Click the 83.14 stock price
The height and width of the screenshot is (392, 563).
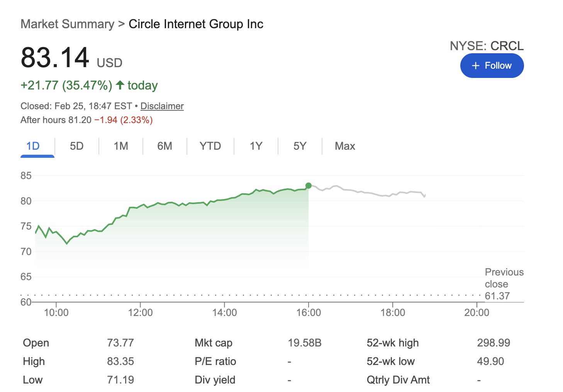coord(55,58)
